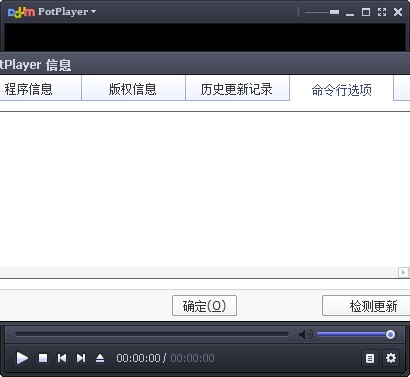410x377 pixels.
Task: Click the Daum logo in title bar
Action: pos(21,12)
